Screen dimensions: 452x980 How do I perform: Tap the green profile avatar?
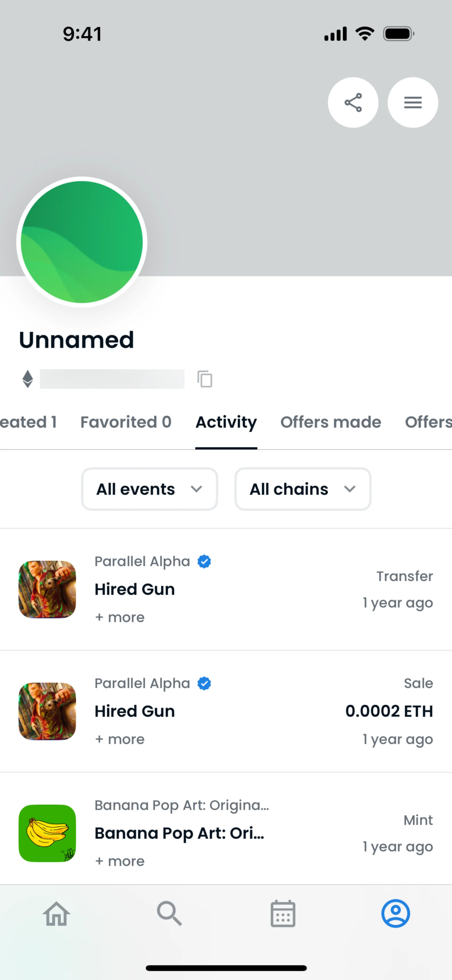click(x=82, y=242)
